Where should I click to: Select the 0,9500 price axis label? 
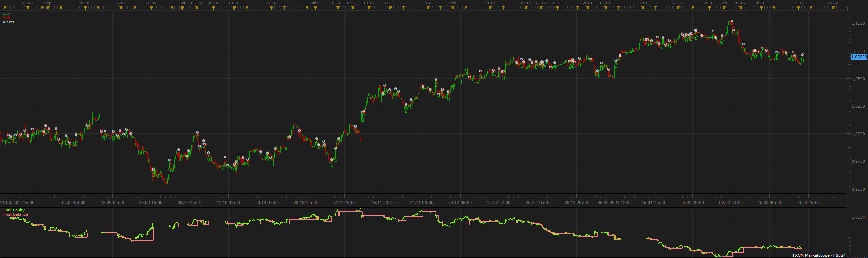858,189
